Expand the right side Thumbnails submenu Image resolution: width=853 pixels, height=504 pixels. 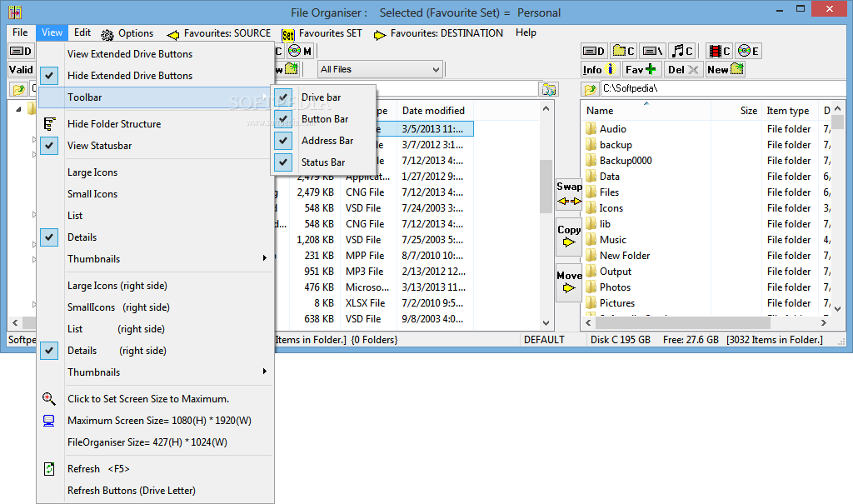coord(155,372)
